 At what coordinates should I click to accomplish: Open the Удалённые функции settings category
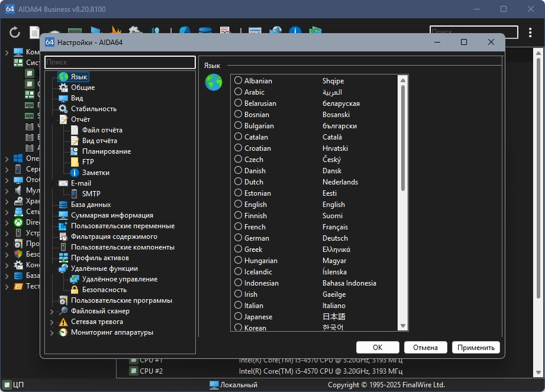point(104,268)
